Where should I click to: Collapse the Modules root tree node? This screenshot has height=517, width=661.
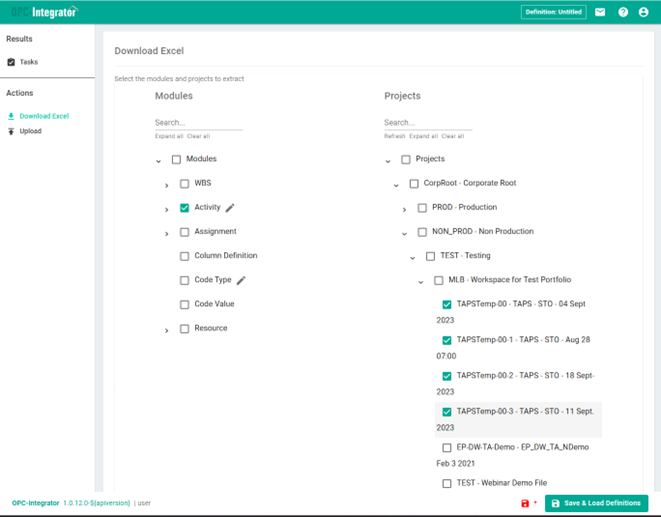[x=159, y=161]
